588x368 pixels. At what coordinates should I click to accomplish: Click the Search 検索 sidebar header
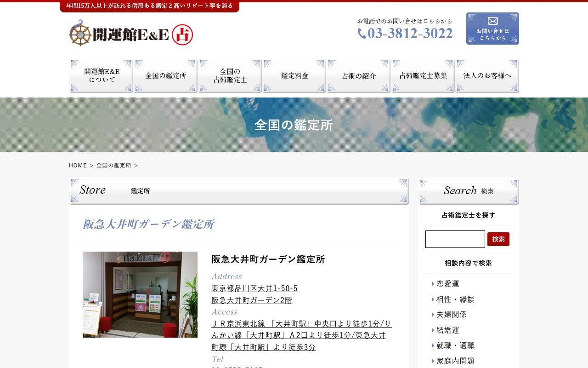[469, 191]
